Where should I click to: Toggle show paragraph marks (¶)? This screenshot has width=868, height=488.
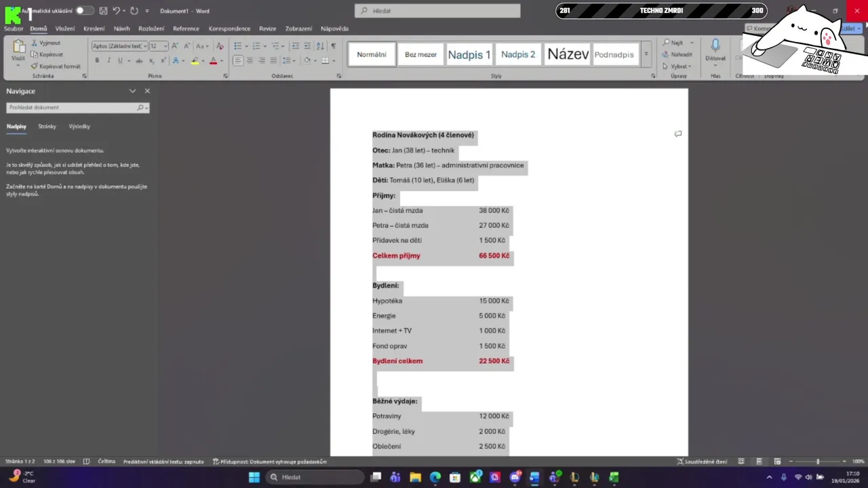tap(333, 46)
